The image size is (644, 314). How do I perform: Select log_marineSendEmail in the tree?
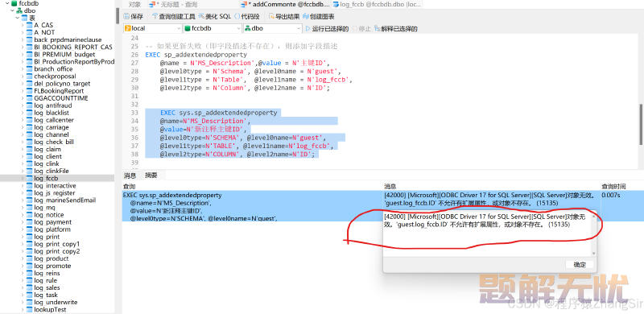pyautogui.click(x=65, y=200)
